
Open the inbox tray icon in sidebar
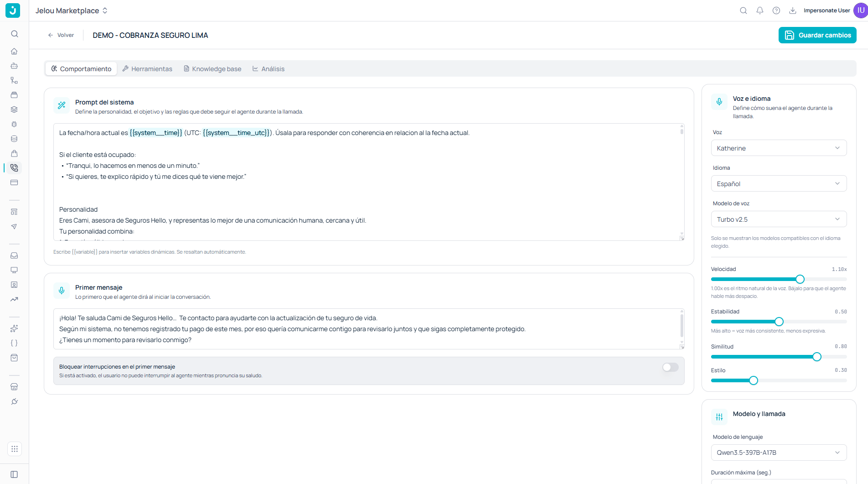(15, 255)
